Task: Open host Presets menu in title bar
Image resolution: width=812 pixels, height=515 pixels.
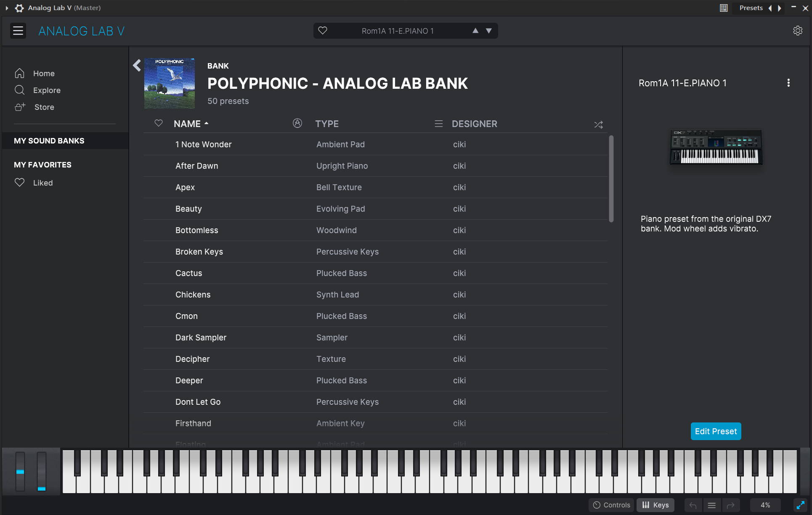Action: pos(751,8)
